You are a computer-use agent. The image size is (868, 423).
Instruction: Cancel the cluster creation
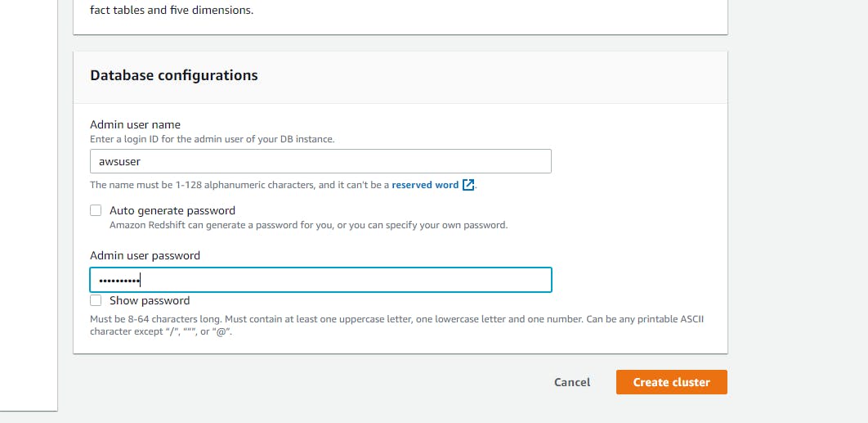(572, 382)
